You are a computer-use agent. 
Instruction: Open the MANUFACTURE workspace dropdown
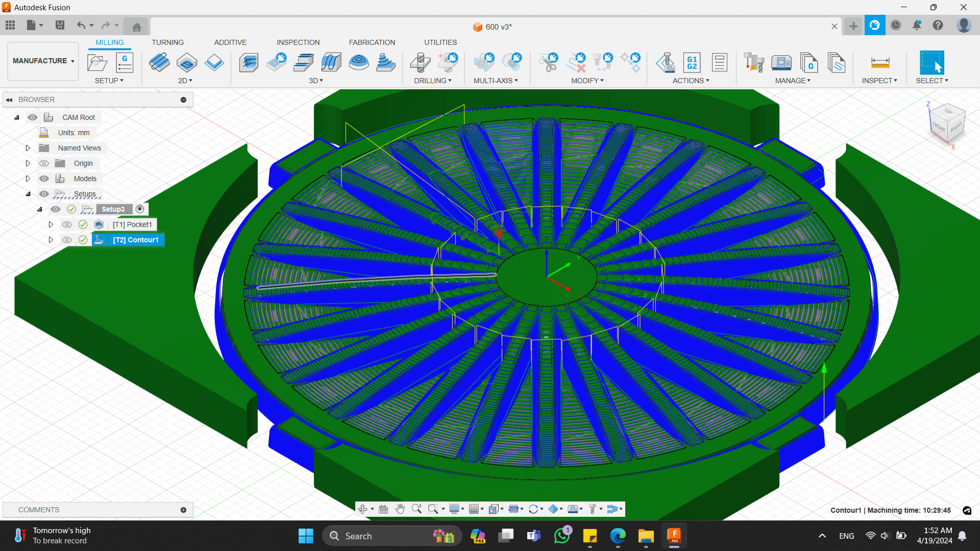coord(43,61)
